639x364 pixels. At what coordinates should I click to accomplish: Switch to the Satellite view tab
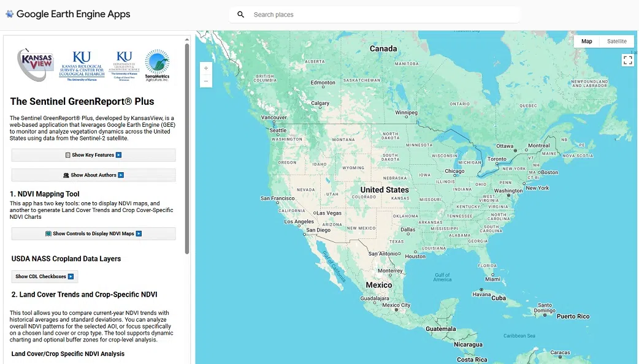point(616,41)
